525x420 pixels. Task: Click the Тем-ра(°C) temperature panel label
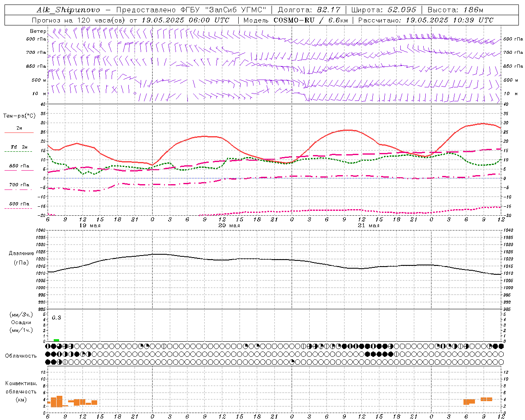coord(19,116)
